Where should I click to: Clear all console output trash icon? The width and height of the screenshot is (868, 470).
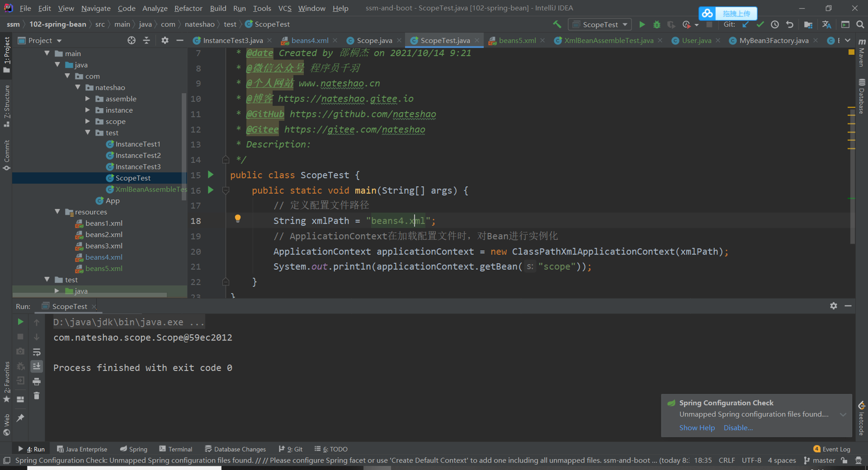click(x=36, y=396)
